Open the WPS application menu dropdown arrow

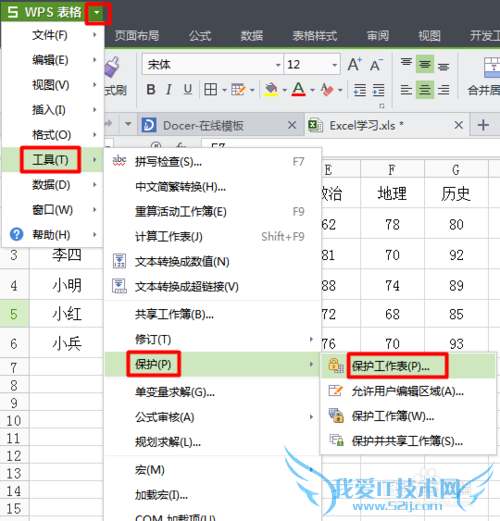pos(97,13)
